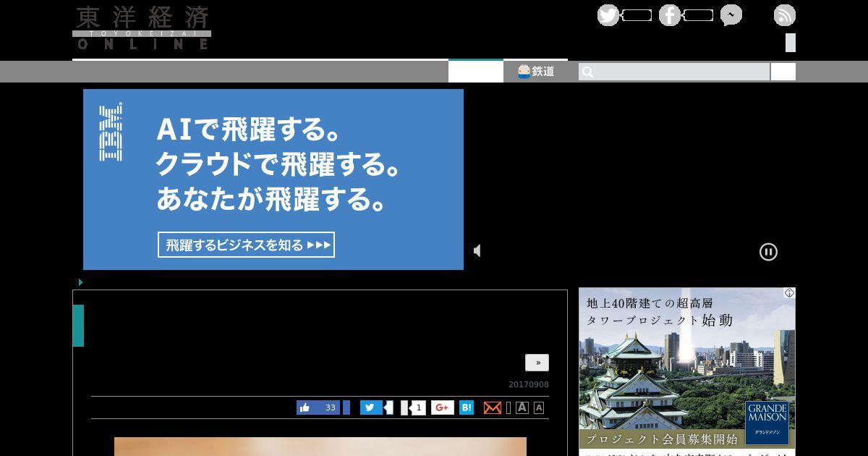Select the smaller font size A
Screen dimensions: 868x456
(x=539, y=408)
